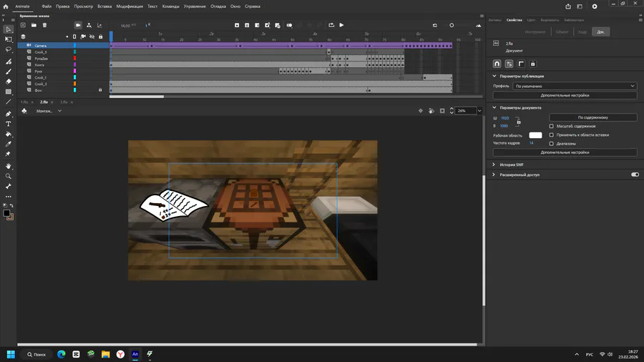Click the insert keyframe icon
This screenshot has width=644, height=362.
pos(237,25)
